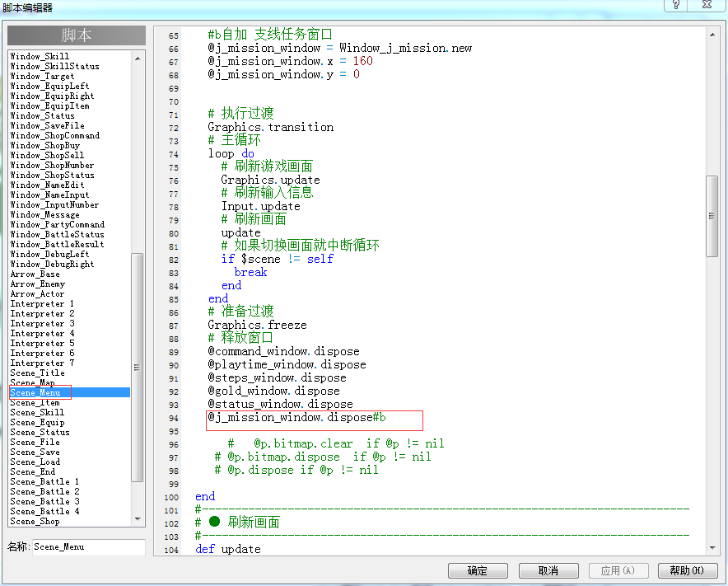Select Window_EquipLeft script
This screenshot has height=586, width=728.
[49, 86]
